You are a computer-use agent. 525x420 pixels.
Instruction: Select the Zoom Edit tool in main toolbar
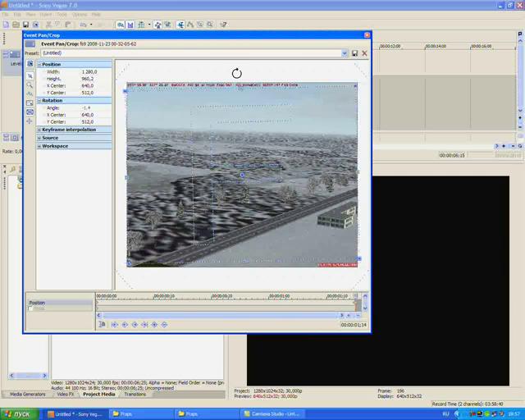210,25
